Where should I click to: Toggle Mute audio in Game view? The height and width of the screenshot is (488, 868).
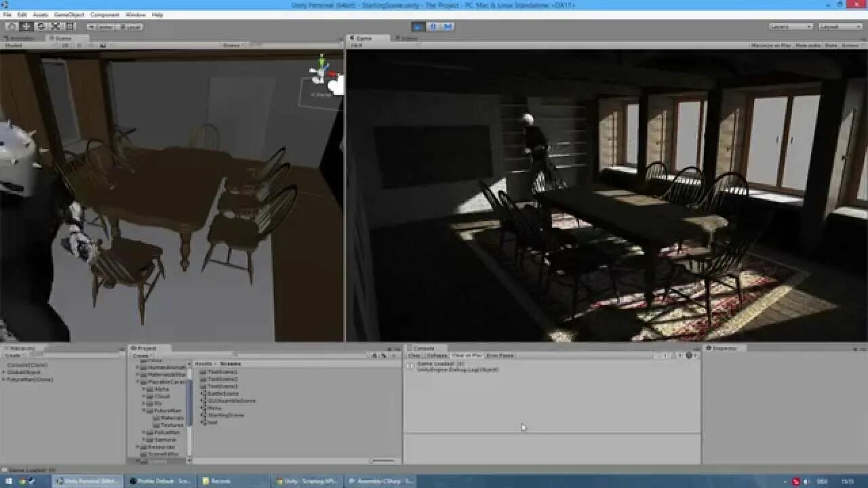[808, 45]
